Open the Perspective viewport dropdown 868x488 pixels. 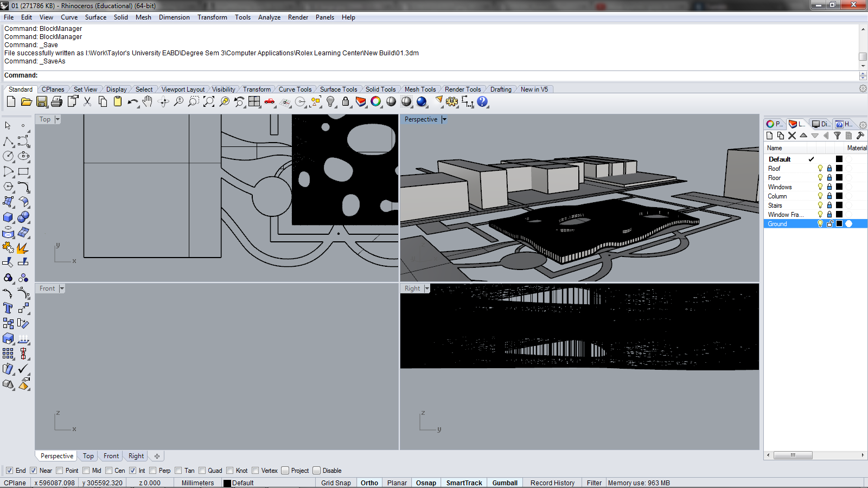pyautogui.click(x=444, y=119)
